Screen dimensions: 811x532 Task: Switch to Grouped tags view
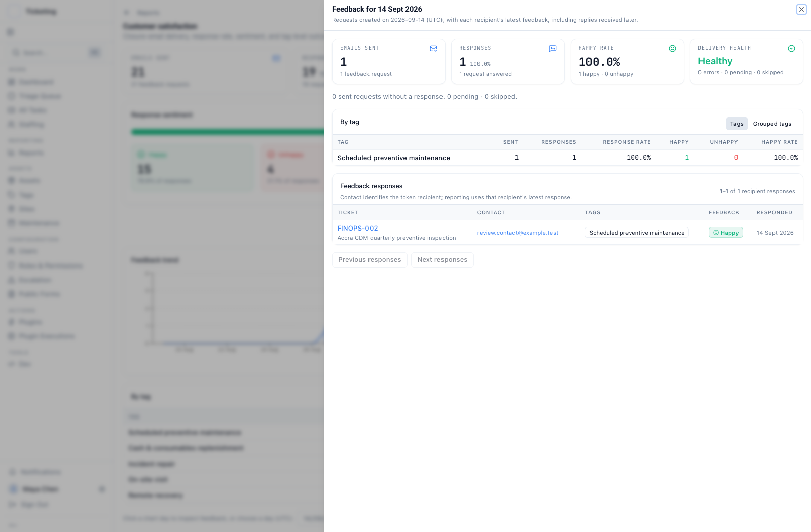tap(772, 124)
